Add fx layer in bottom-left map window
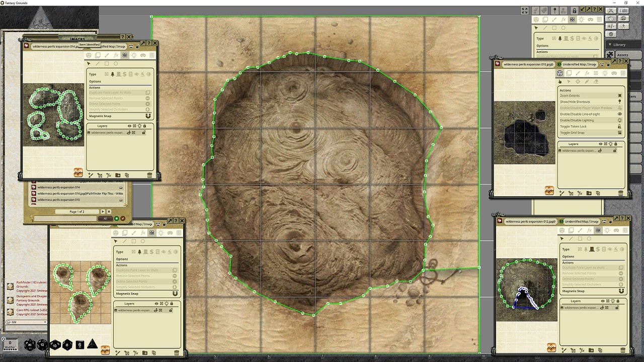This screenshot has height=362, width=644. click(x=136, y=353)
